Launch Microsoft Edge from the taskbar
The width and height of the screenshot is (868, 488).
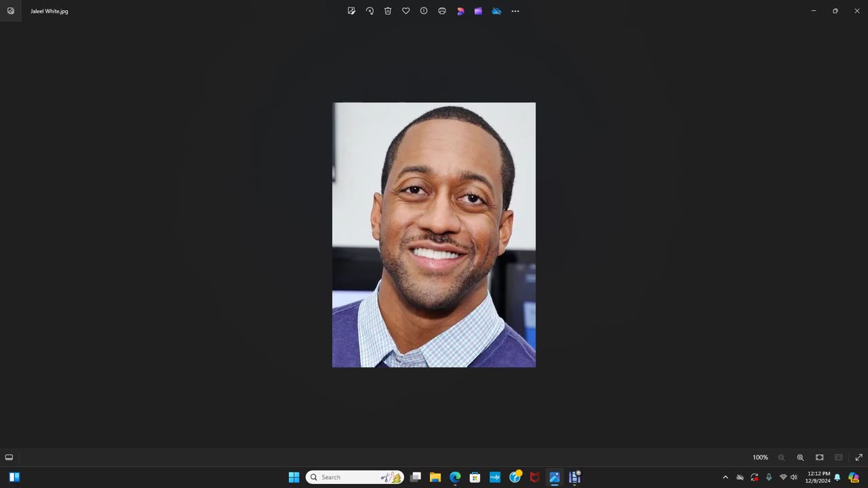click(455, 477)
